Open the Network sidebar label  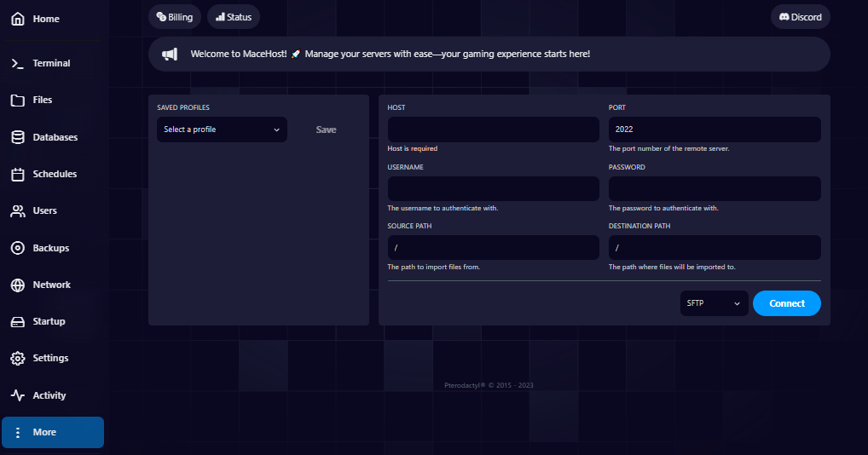[51, 285]
